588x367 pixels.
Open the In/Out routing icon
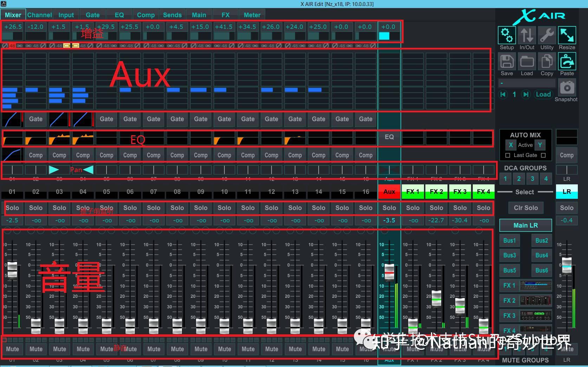point(527,35)
